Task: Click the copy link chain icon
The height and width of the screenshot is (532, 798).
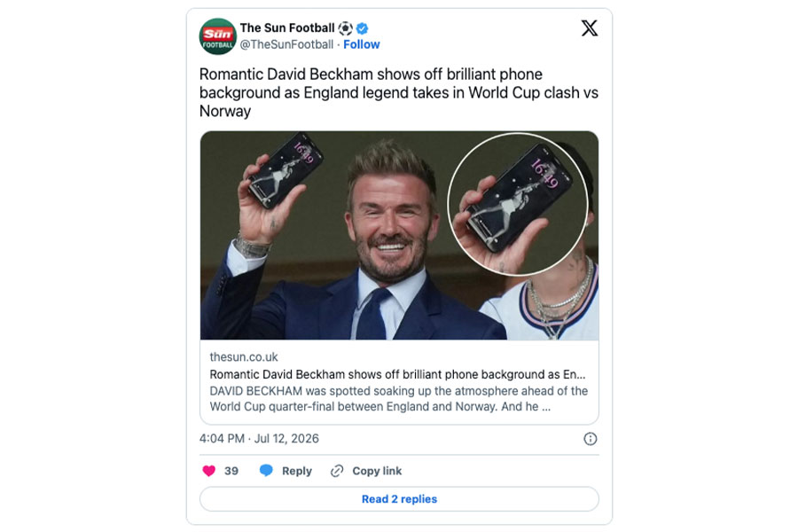Action: tap(337, 471)
